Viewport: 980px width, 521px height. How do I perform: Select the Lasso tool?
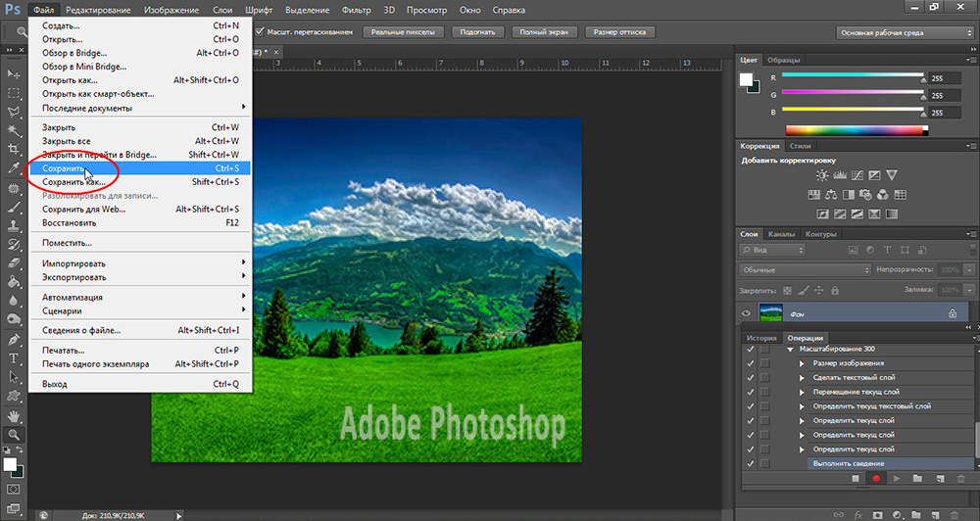point(13,112)
